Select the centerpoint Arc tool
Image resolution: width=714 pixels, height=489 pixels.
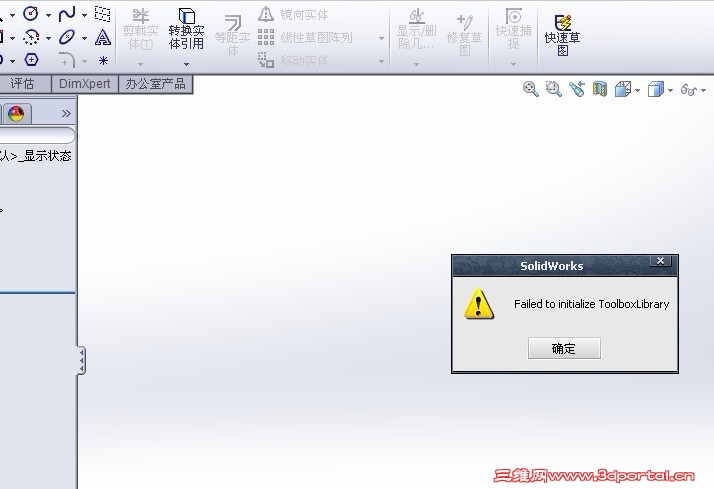pyautogui.click(x=31, y=37)
